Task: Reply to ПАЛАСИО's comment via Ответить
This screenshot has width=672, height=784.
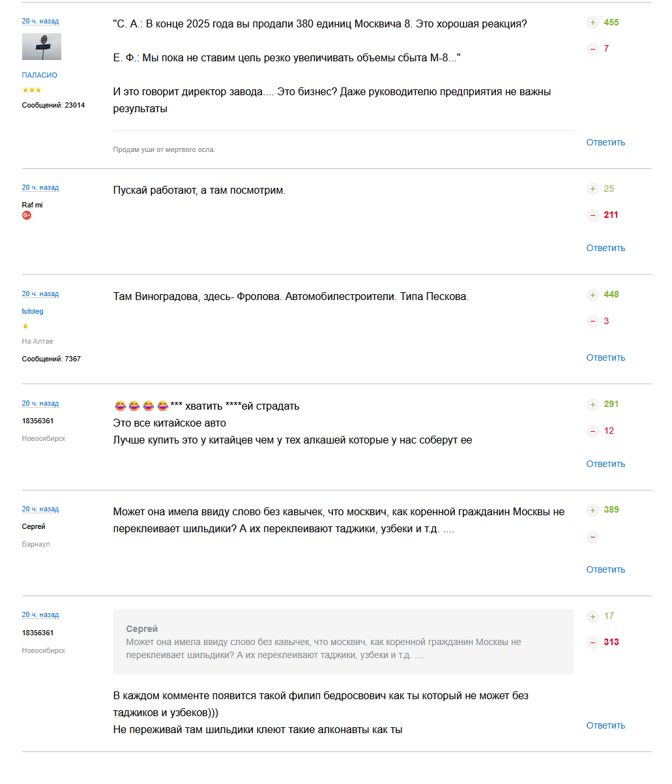Action: pos(606,142)
